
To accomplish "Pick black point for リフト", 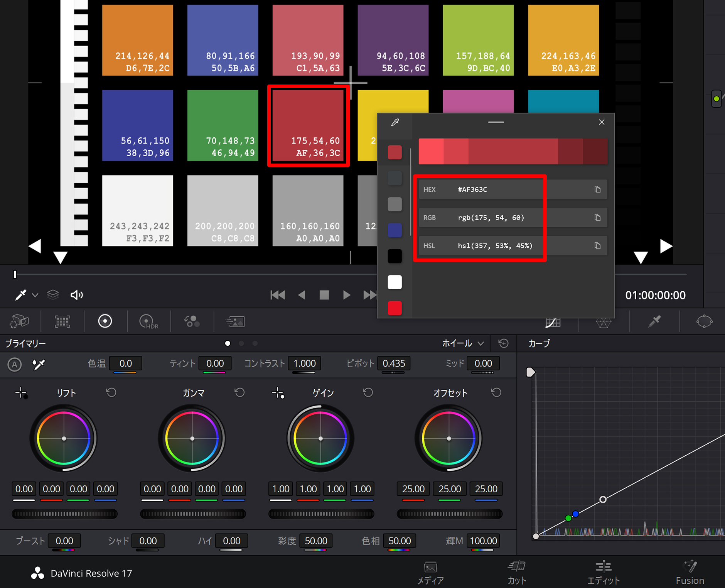I will (21, 393).
